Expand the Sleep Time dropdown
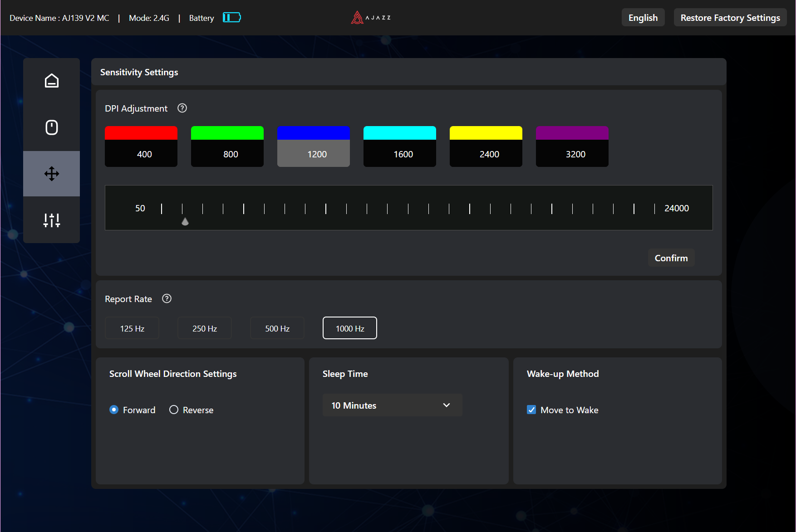Image resolution: width=796 pixels, height=532 pixels. [x=392, y=405]
